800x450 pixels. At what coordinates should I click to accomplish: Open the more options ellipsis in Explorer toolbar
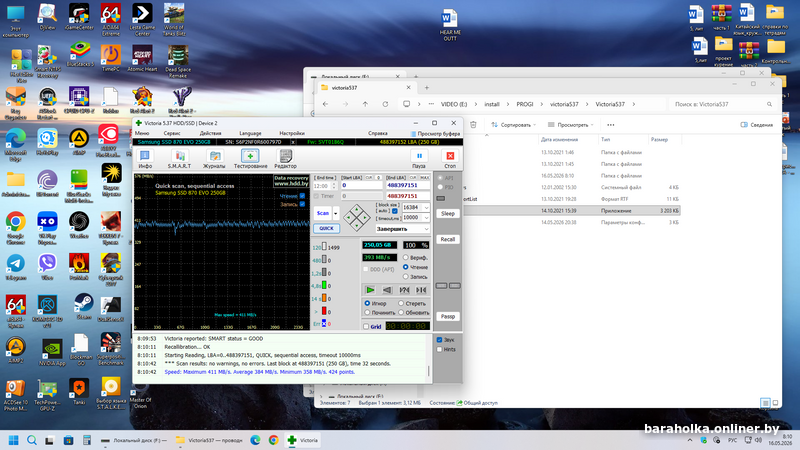pyautogui.click(x=611, y=124)
